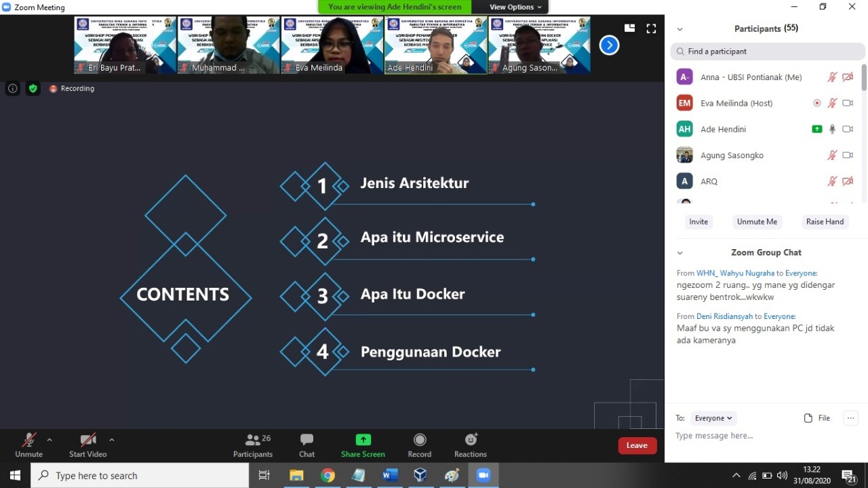Open audio options arrow beside Unmute
The width and height of the screenshot is (868, 488).
[x=50, y=440]
